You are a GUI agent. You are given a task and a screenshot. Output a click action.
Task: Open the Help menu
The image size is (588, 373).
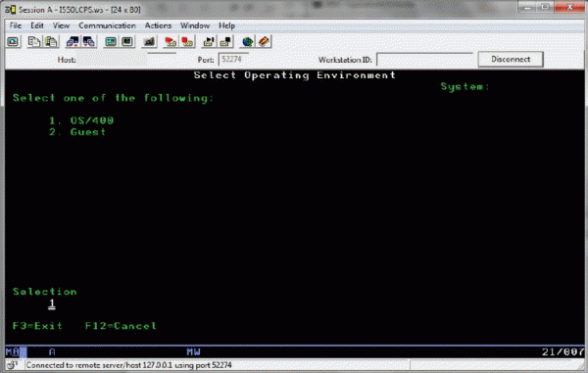tap(226, 25)
